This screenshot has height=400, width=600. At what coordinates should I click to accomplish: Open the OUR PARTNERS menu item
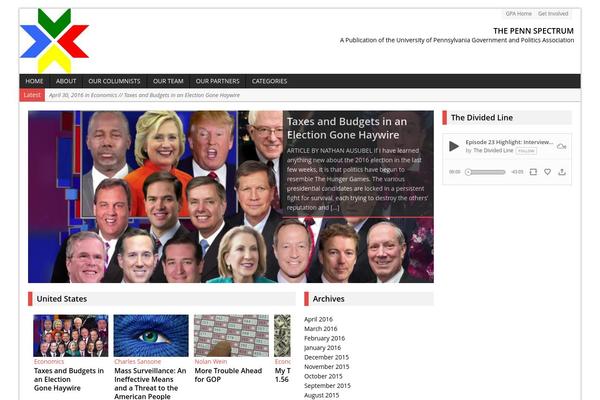pyautogui.click(x=217, y=81)
